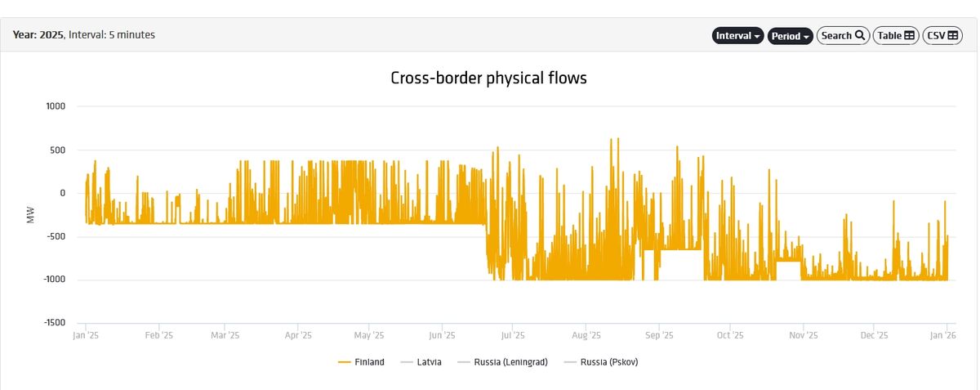Click the 'Cross-border physical flows' chart title
Screen dimensions: 980x390
tap(488, 78)
